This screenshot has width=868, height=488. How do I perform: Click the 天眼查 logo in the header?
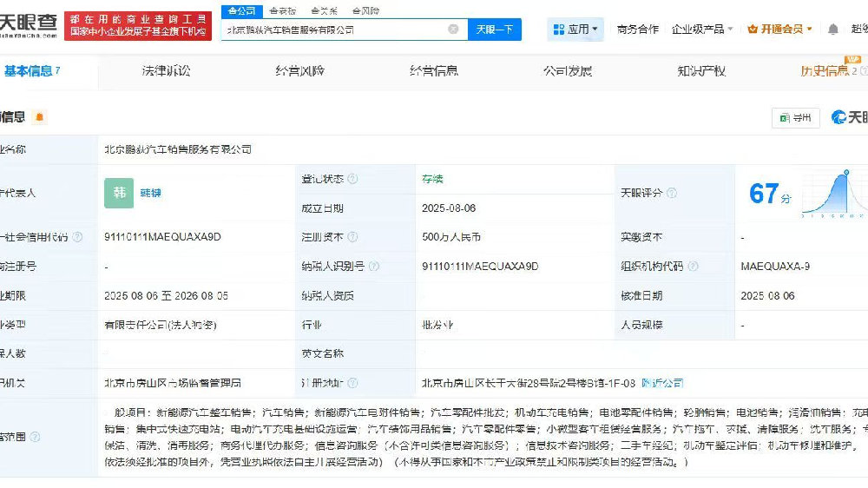[29, 25]
